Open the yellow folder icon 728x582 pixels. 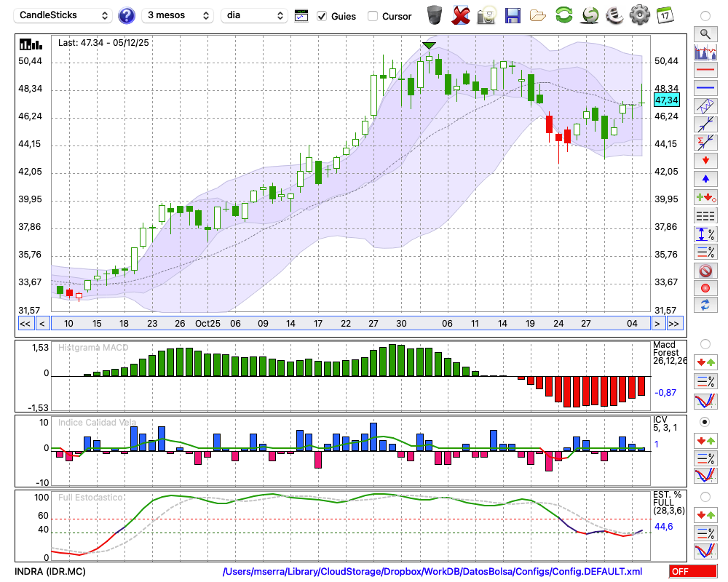[538, 15]
